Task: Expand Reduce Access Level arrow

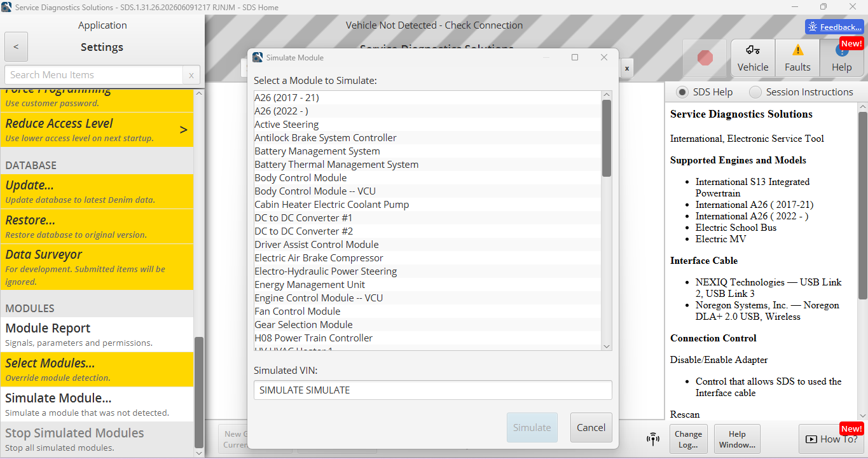Action: [x=184, y=130]
